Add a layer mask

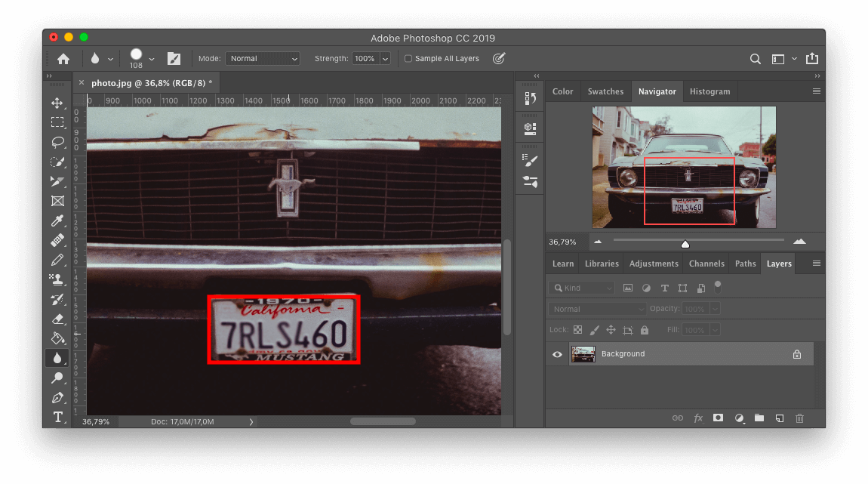pyautogui.click(x=718, y=418)
